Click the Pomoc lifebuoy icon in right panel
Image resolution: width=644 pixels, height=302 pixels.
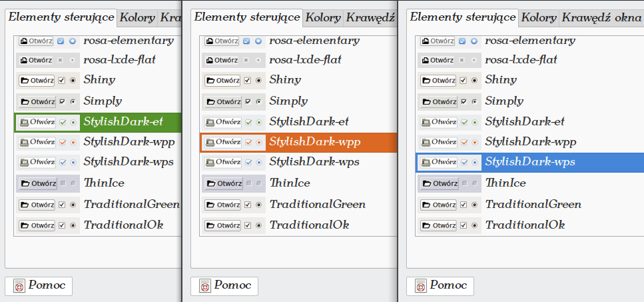421,286
